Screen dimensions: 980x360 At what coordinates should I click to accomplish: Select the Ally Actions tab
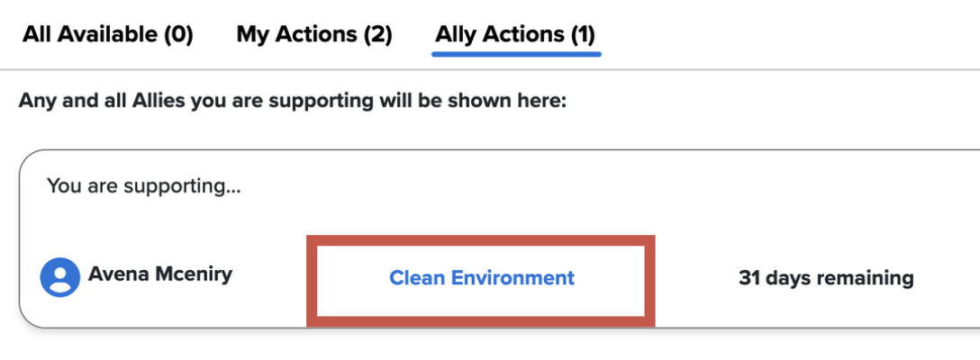(515, 35)
